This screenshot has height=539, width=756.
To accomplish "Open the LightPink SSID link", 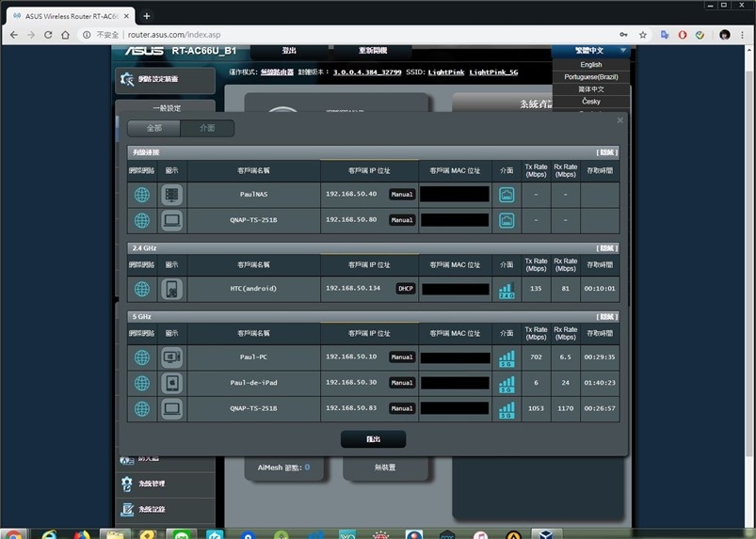I will (446, 72).
